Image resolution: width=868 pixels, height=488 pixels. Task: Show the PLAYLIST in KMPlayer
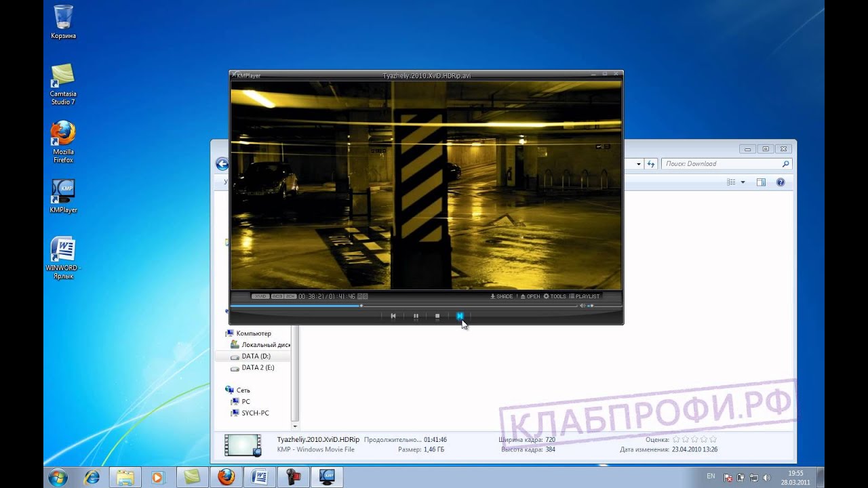pos(585,296)
